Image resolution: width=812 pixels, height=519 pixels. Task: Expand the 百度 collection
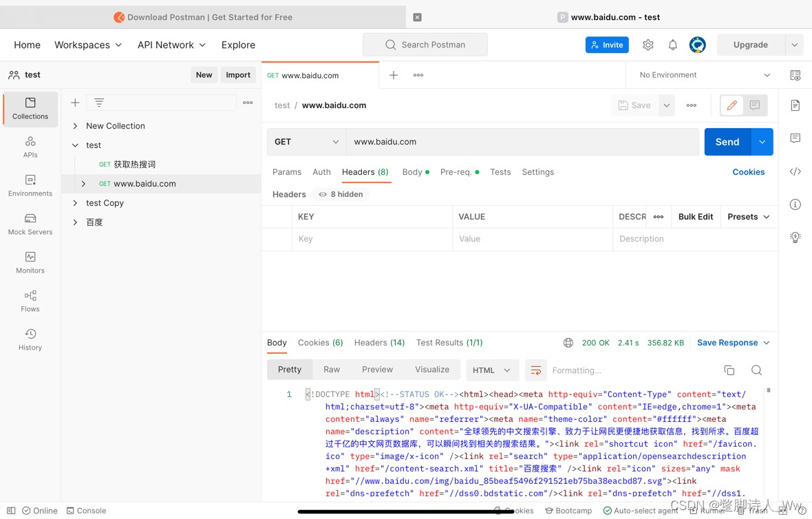[x=75, y=222]
